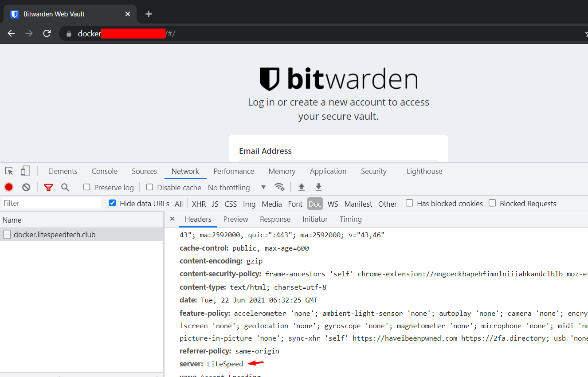Click the Bitwarden logo
This screenshot has width=588, height=377.
click(x=338, y=79)
